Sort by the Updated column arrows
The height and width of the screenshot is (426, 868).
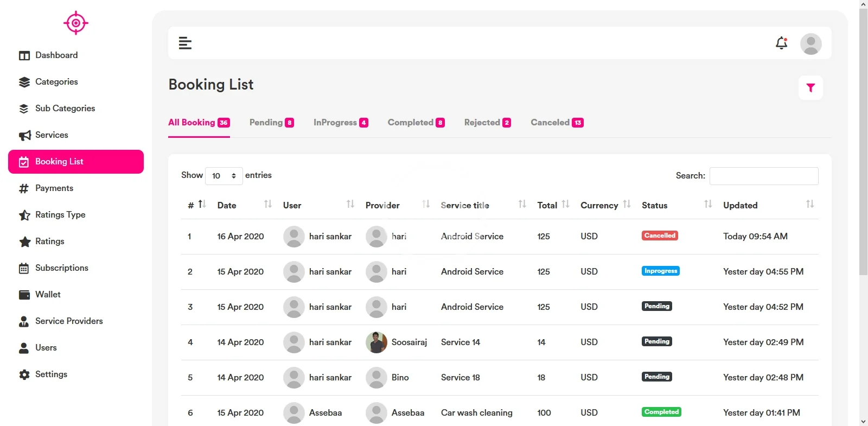click(810, 204)
